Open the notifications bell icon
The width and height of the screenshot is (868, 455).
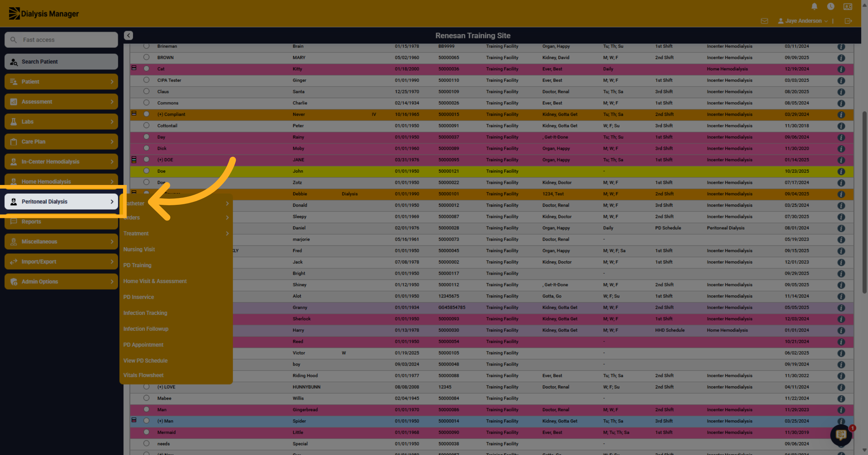pyautogui.click(x=814, y=7)
